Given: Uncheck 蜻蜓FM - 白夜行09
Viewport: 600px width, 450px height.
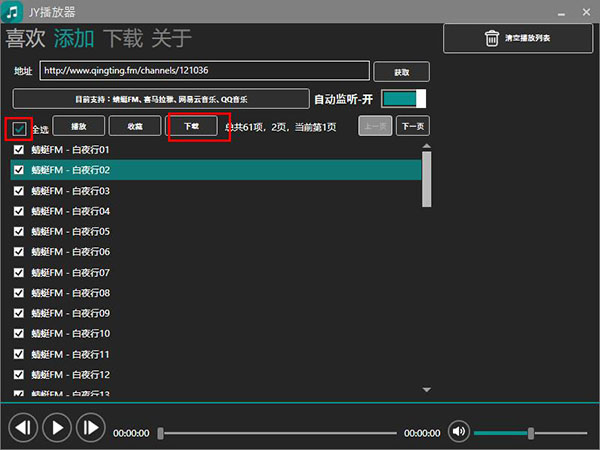Looking at the screenshot, I should [19, 313].
